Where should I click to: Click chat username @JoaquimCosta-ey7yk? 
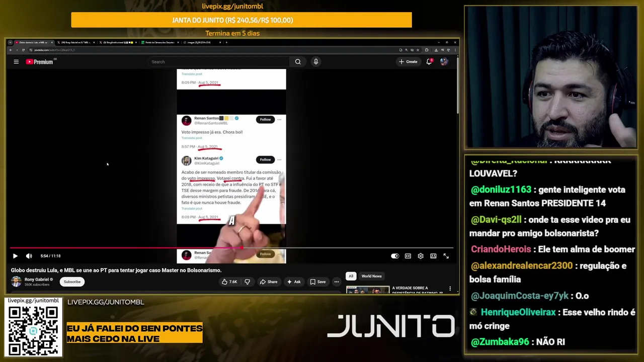point(520,296)
